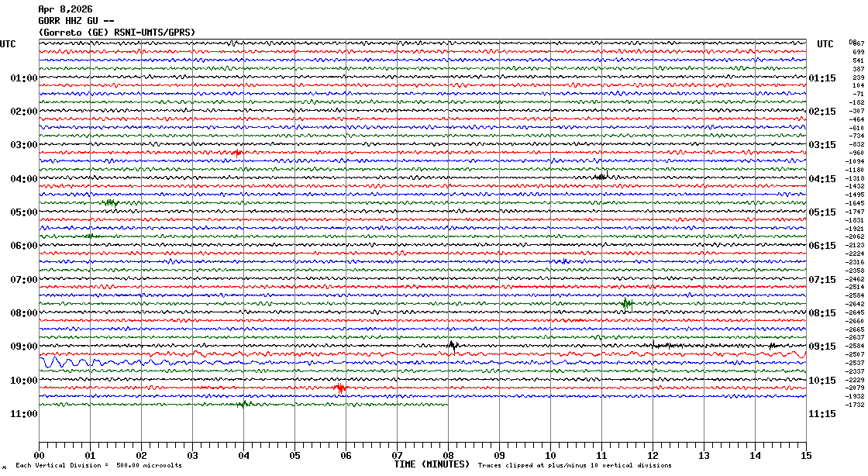
Task: Click the Gorreto (GE) RSNI-UMTS/GPRS subtitle
Action: click(x=116, y=32)
